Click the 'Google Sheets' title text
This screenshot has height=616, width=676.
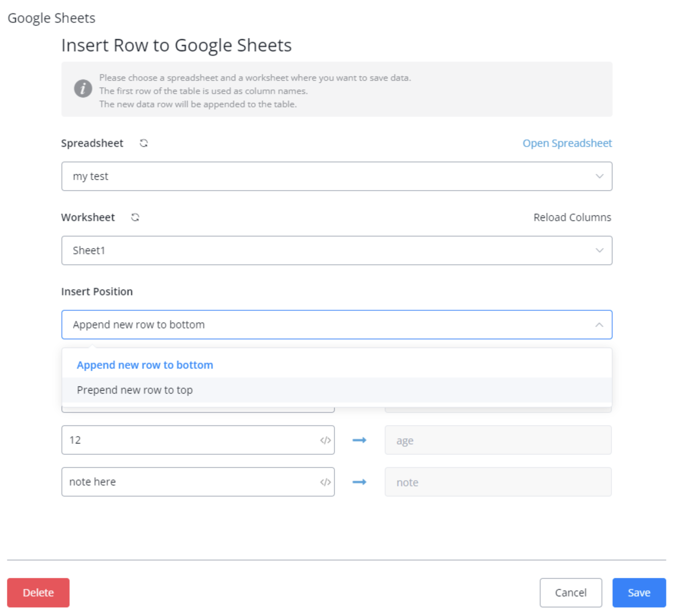click(51, 18)
